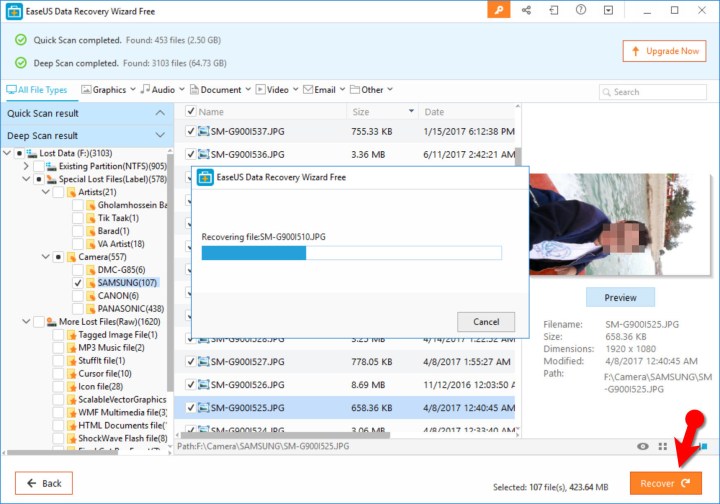720x504 pixels.
Task: Switch to thumbnail grid view icon
Action: click(x=663, y=446)
